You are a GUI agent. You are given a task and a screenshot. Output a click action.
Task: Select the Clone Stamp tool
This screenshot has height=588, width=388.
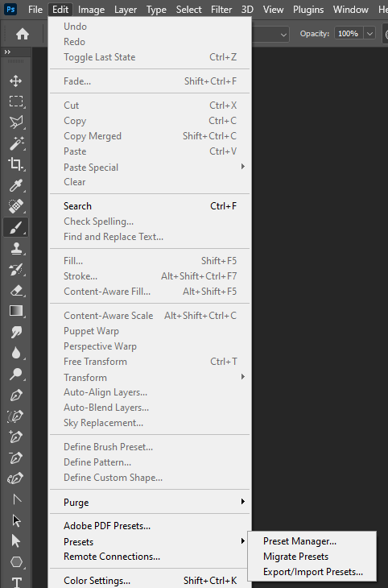point(16,248)
